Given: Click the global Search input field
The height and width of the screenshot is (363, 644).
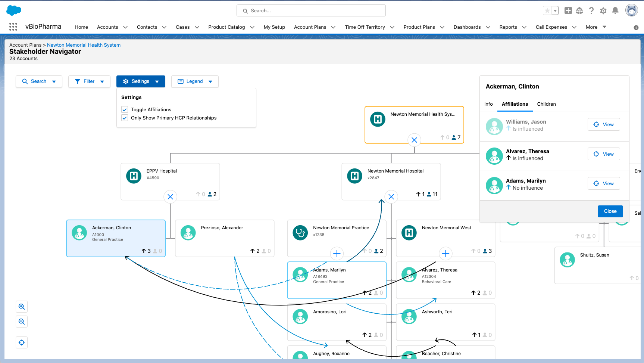Looking at the screenshot, I should coord(311,11).
